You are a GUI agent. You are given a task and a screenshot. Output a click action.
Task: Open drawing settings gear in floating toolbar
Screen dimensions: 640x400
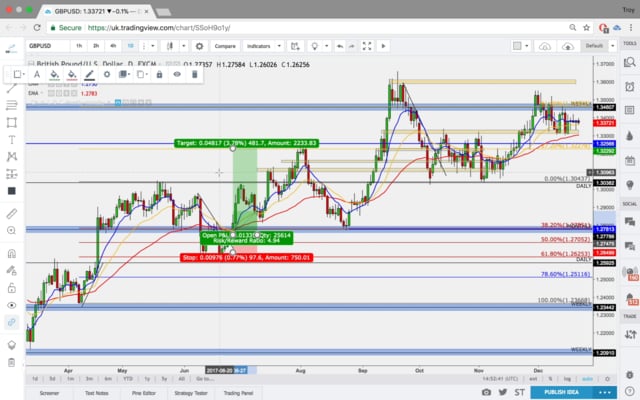coord(107,74)
